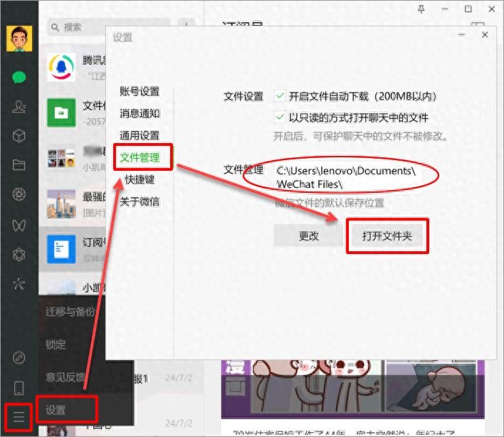Click the mobile phone icon in sidebar
Screen dimensions: 504x437
(19, 388)
